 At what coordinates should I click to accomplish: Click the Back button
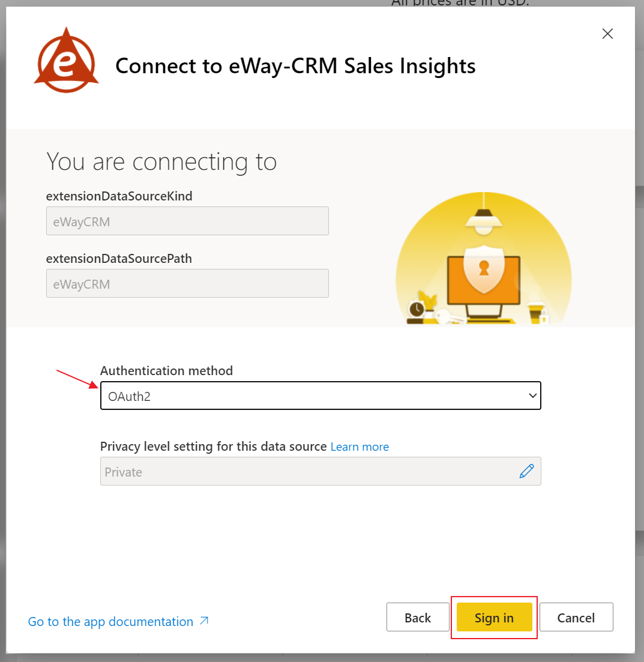coord(418,617)
